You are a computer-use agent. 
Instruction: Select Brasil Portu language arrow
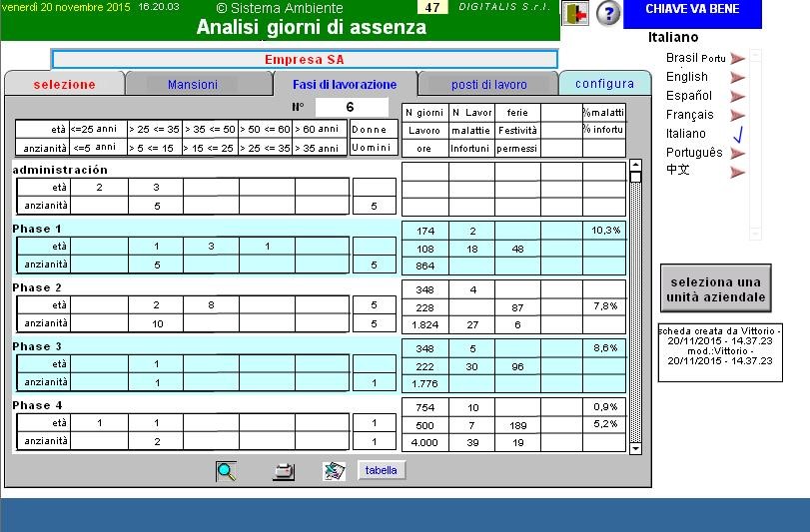(738, 58)
